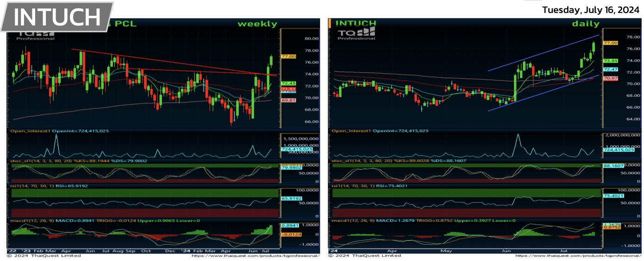The image size is (644, 261).
Task: Click the green INTUCH title of the daily chart
Action: point(356,23)
